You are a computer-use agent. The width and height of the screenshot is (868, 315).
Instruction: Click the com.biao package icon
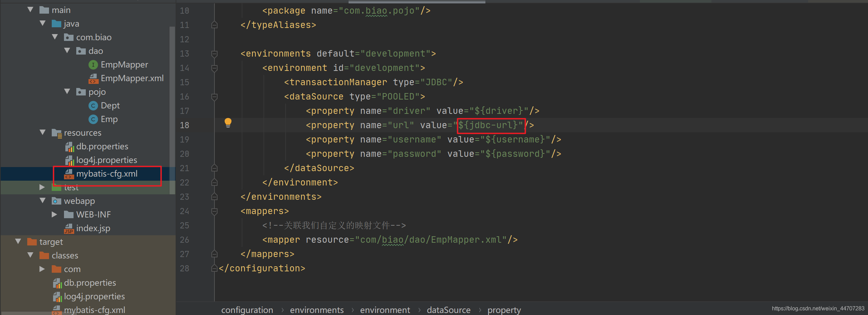point(69,37)
